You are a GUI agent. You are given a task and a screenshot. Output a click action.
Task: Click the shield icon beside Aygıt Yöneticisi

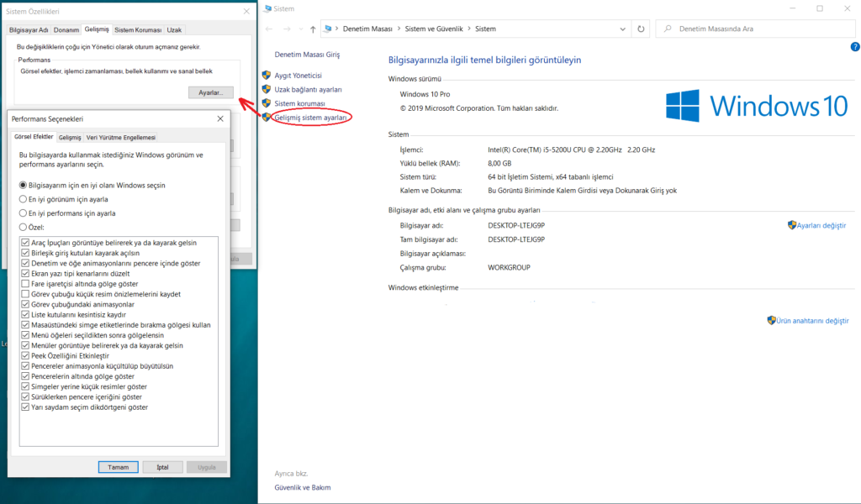click(267, 75)
